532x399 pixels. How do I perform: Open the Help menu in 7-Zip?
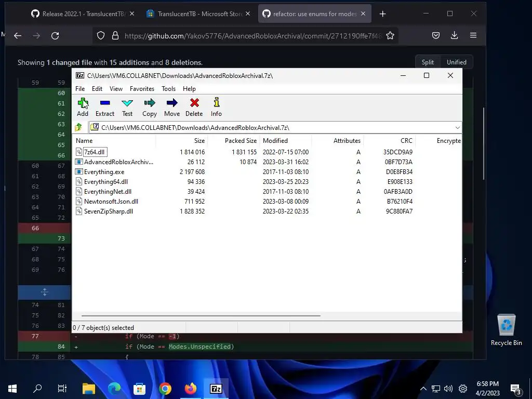[x=189, y=88]
